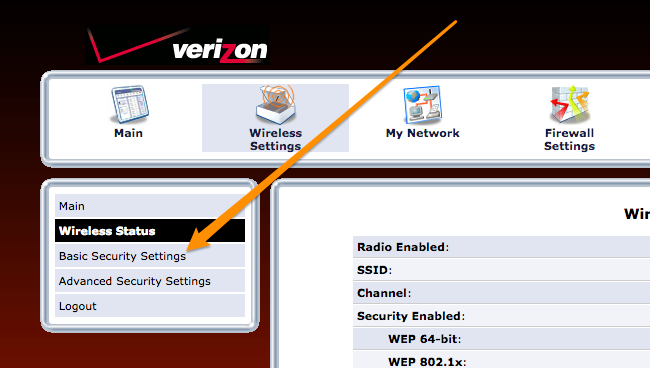Open Main in the left sidebar
The width and height of the screenshot is (650, 368).
point(150,206)
